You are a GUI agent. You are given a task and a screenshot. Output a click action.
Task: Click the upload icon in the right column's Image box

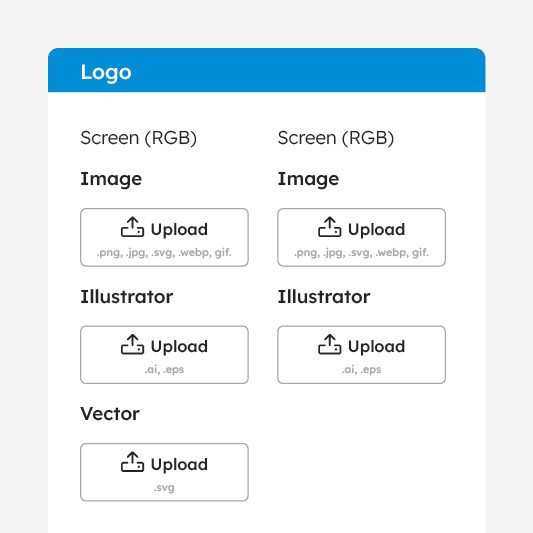pyautogui.click(x=330, y=227)
